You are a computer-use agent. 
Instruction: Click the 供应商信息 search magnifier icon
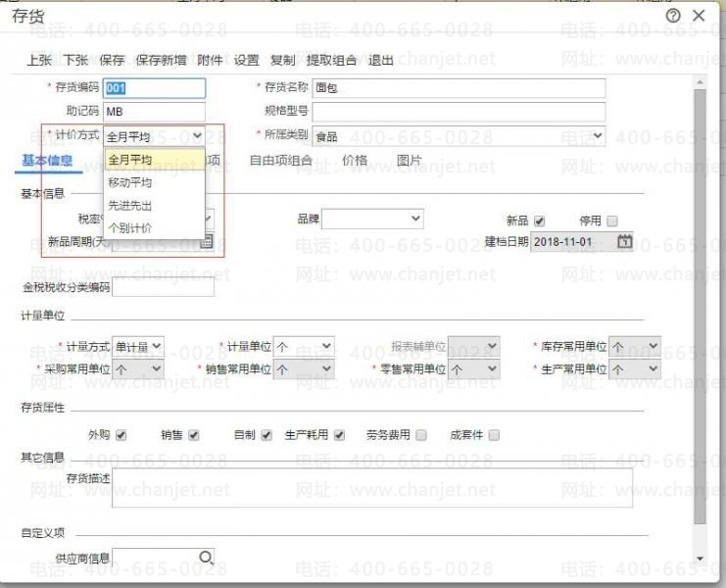click(206, 557)
